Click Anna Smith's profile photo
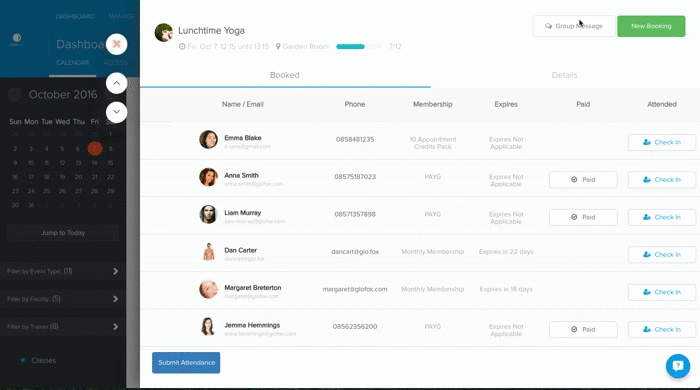 coord(208,177)
